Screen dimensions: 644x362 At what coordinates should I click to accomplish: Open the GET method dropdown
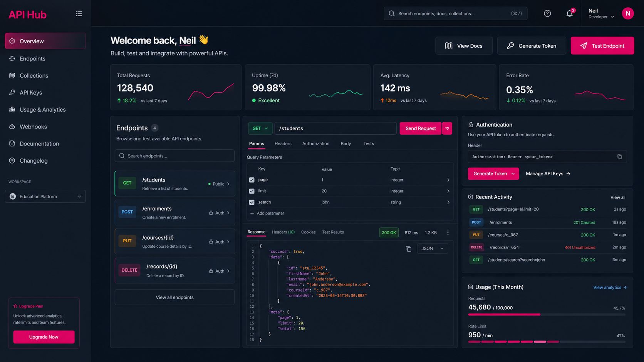tap(260, 128)
